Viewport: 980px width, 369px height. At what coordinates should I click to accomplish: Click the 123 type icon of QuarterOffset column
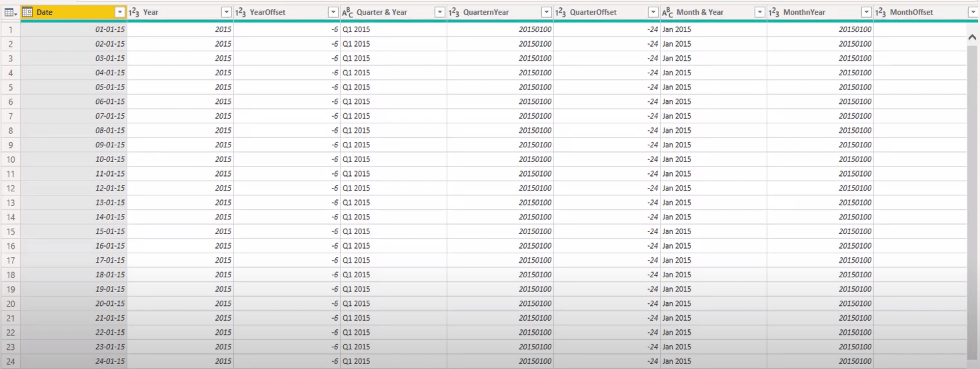[x=561, y=13]
